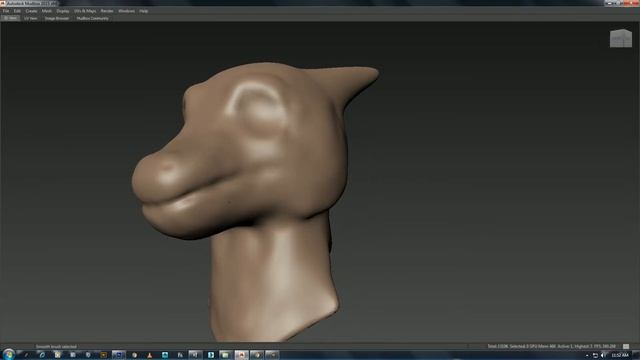The height and width of the screenshot is (360, 640).
Task: Open the Windows Start menu
Action: coord(8,355)
